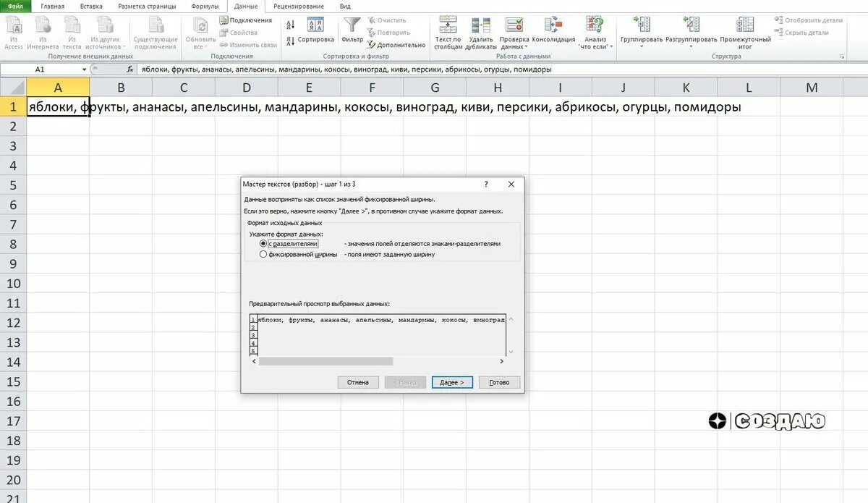868x503 pixels.
Task: Click Удалить дубликаты
Action: [x=481, y=33]
